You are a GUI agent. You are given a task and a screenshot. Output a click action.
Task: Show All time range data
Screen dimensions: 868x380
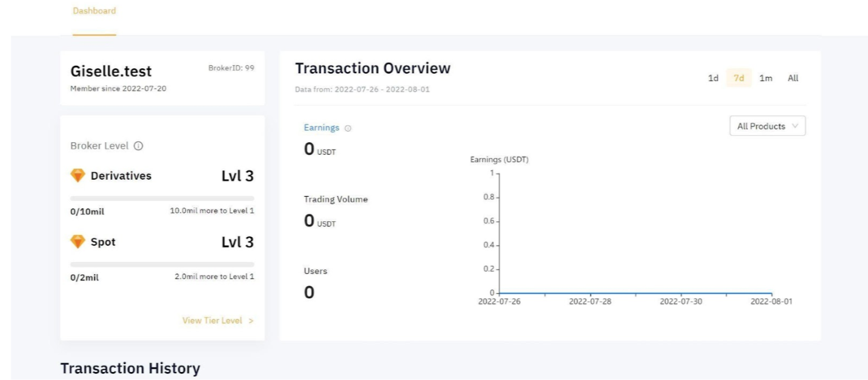pyautogui.click(x=793, y=78)
